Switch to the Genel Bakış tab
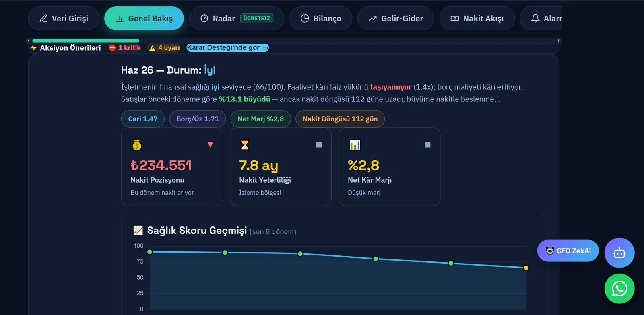644x315 pixels. pyautogui.click(x=144, y=19)
